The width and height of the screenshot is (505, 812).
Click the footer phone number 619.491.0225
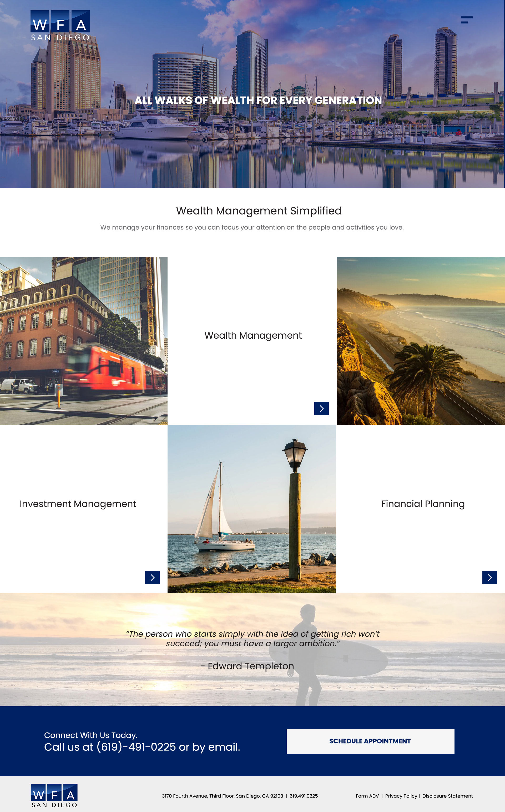pos(304,796)
